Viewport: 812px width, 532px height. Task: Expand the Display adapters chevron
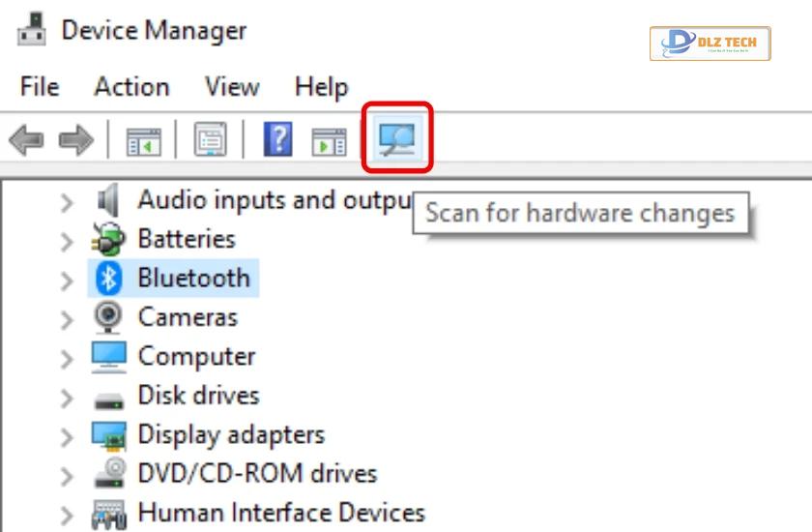pos(67,437)
